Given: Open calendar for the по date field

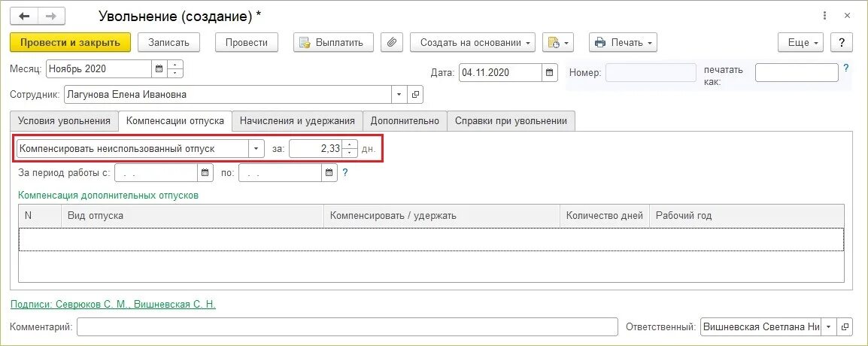Looking at the screenshot, I should pyautogui.click(x=330, y=173).
